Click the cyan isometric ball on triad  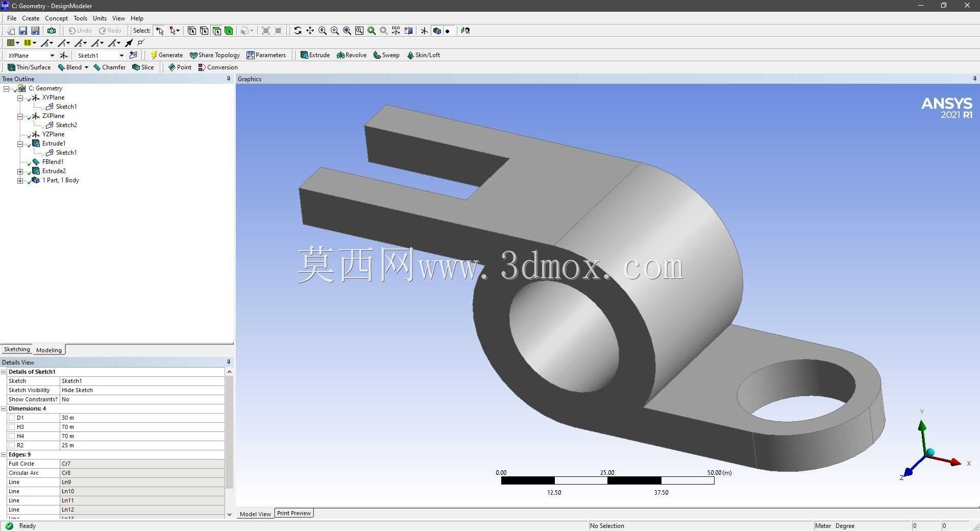[930, 452]
